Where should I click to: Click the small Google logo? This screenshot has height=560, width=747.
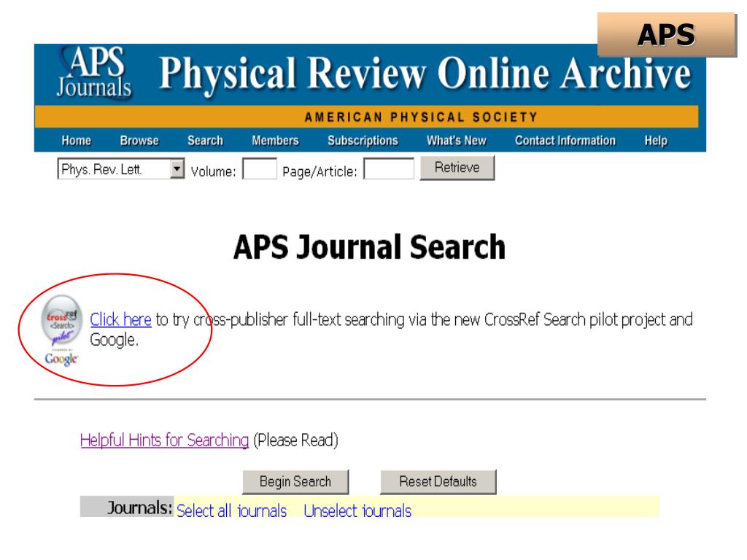click(x=61, y=358)
